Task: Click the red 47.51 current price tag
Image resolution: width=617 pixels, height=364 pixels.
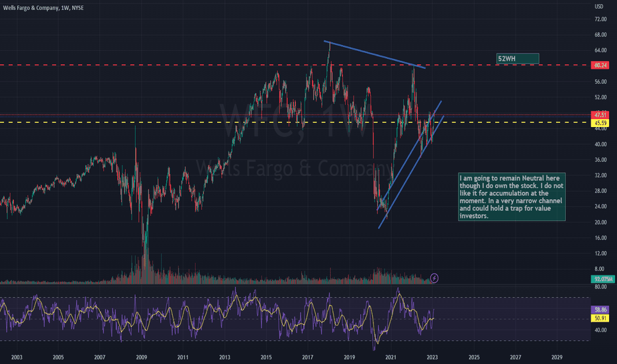Action: (x=600, y=115)
